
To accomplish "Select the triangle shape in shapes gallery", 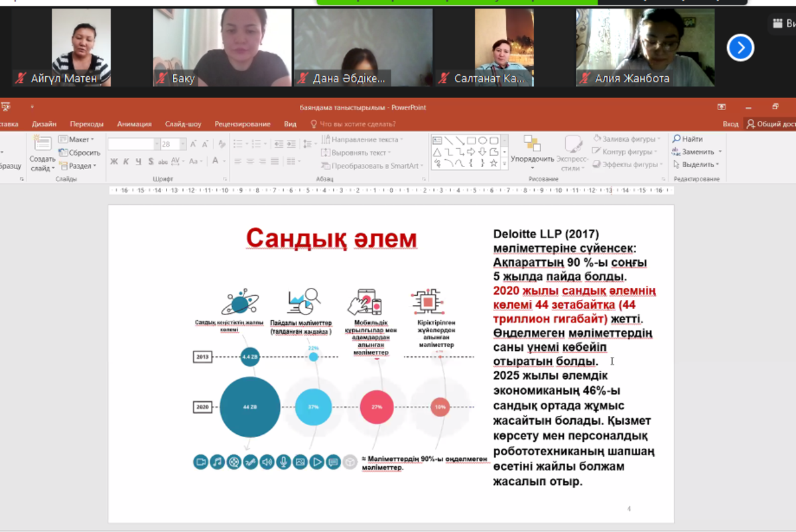I will click(x=437, y=151).
